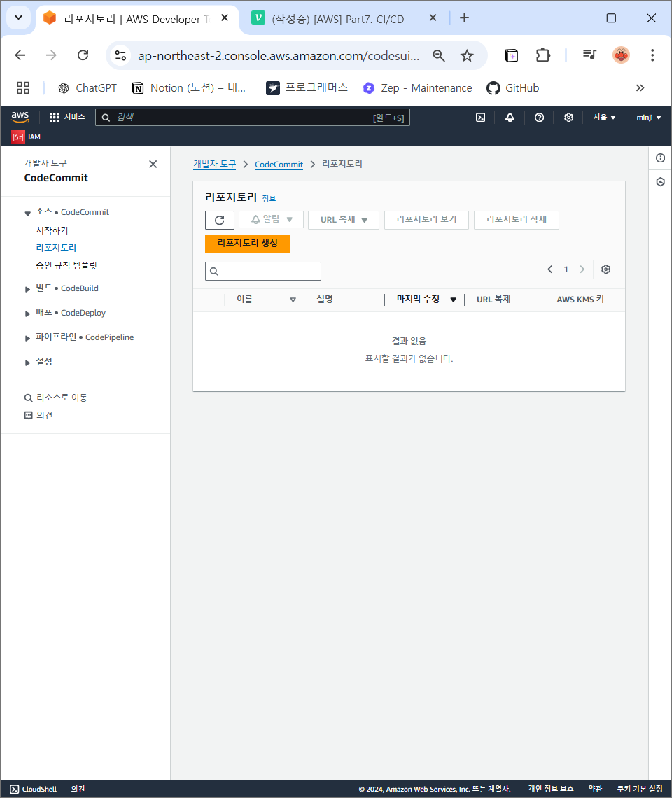Open 승인 규칙 템플릿 in sidebar
The width and height of the screenshot is (672, 798).
[x=66, y=266]
